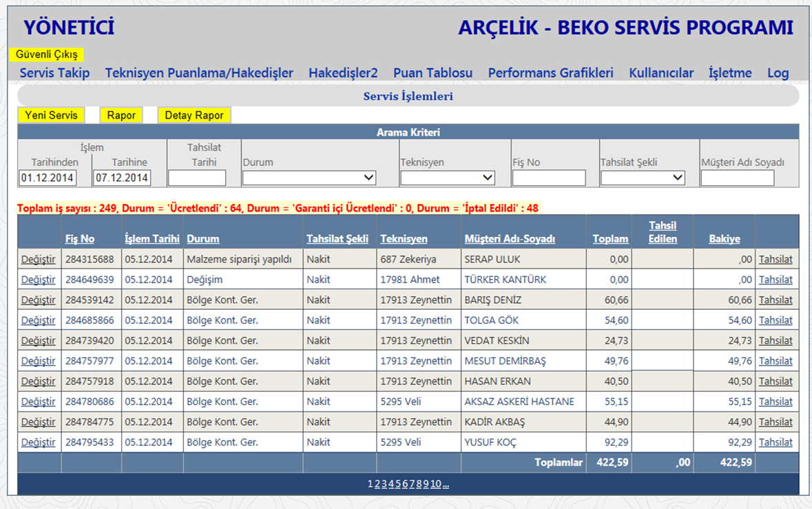This screenshot has height=509, width=812.
Task: Click Değiştir for HASAN ERKAN row
Action: [x=39, y=381]
